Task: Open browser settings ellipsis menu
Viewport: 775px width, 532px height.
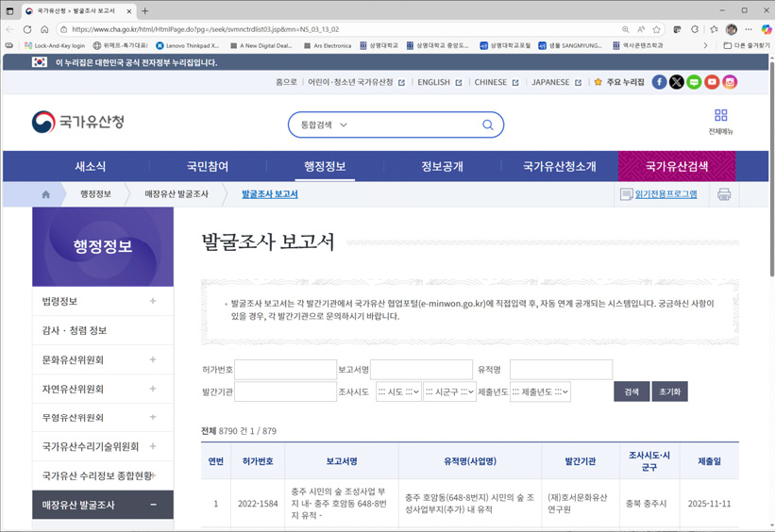Action: (x=749, y=29)
